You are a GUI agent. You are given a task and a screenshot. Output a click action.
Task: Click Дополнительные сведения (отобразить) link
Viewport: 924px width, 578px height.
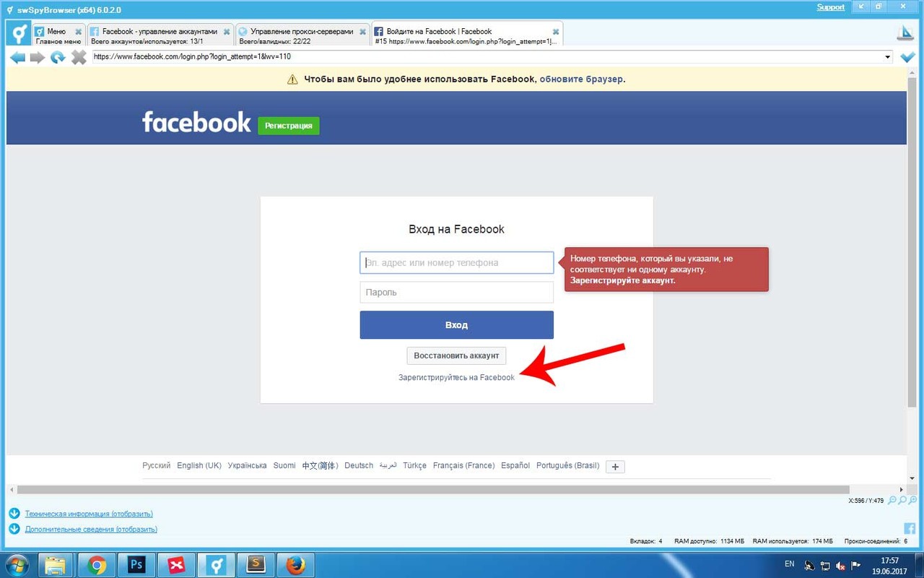91,529
